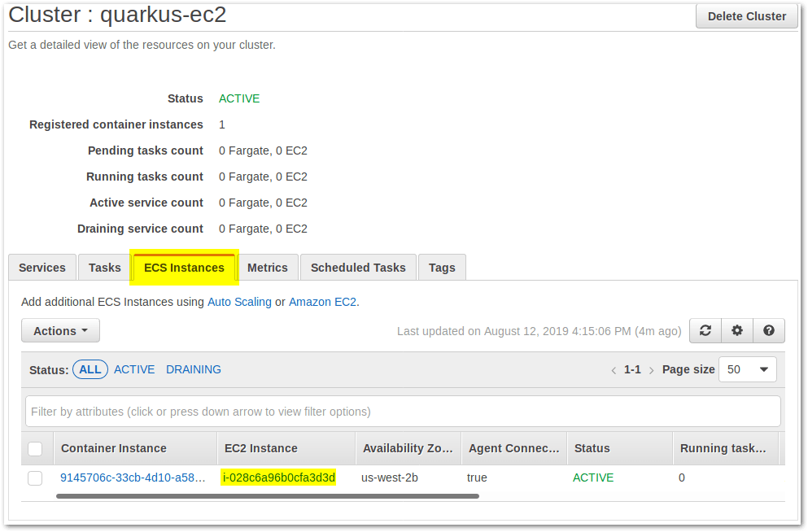The width and height of the screenshot is (808, 532).
Task: Click the highlighted i-028c6a96b0cfa3d3d instance link
Action: pyautogui.click(x=278, y=477)
